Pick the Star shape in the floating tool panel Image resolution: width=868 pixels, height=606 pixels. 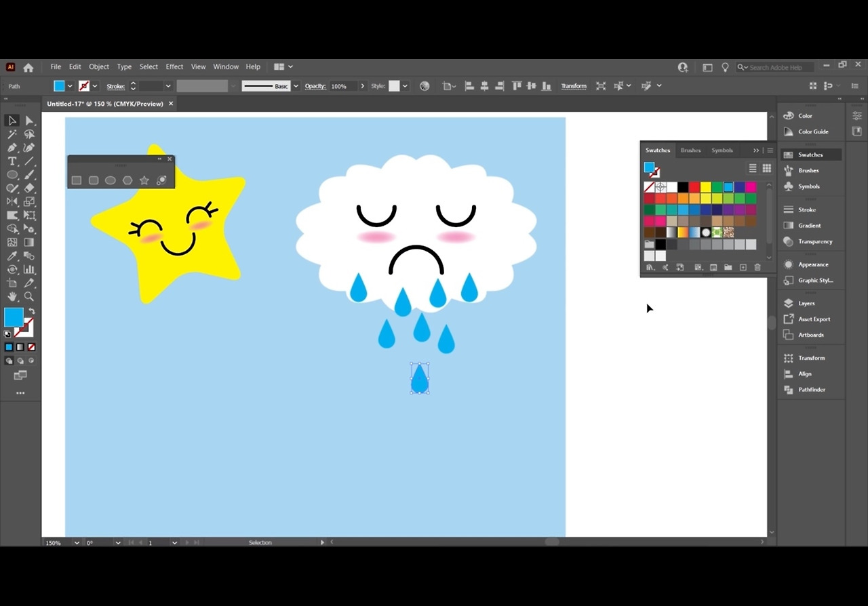tap(144, 180)
